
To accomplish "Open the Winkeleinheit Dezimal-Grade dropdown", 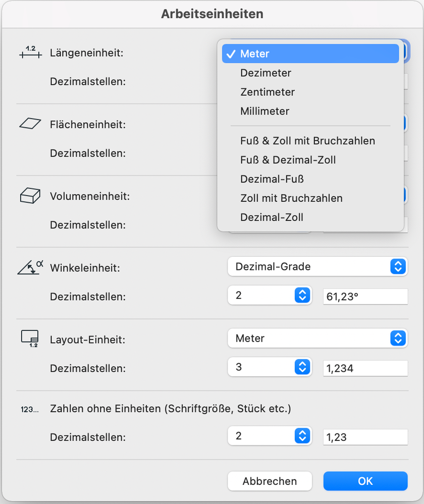I will click(317, 266).
